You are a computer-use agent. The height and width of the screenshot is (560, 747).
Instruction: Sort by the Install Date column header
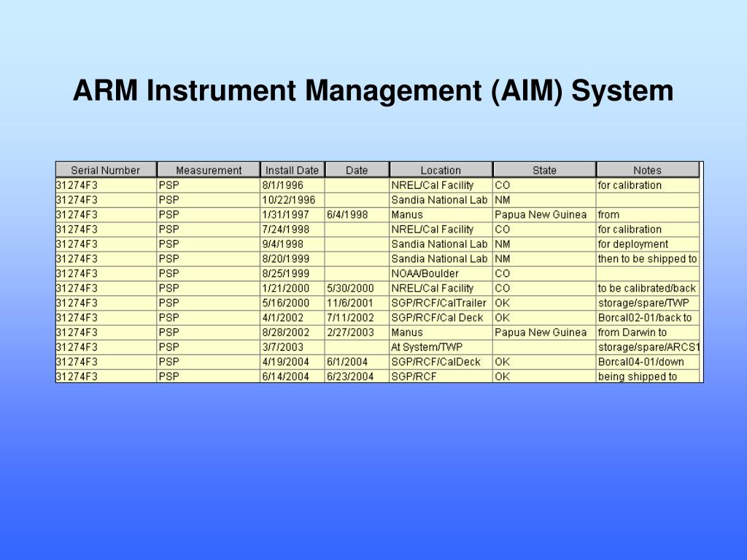click(293, 170)
